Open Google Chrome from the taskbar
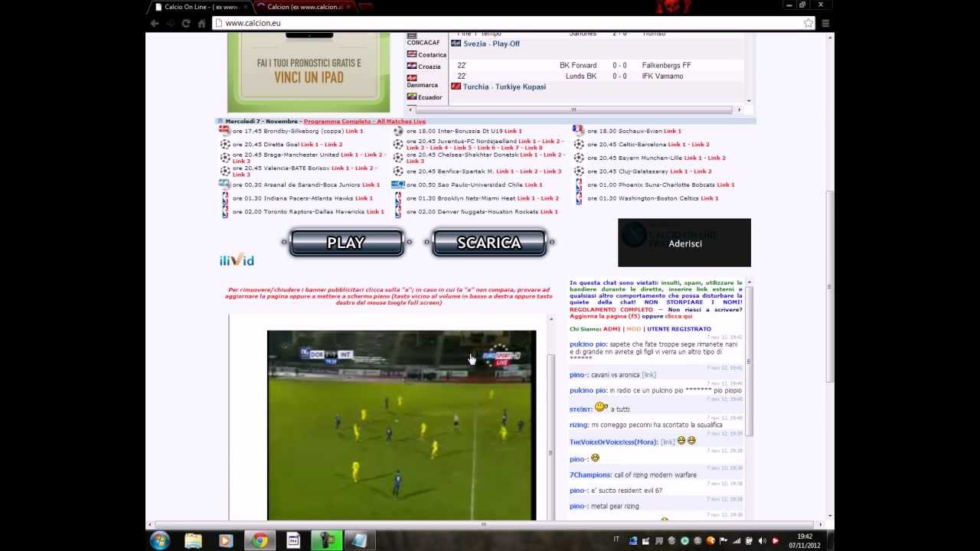 point(260,540)
